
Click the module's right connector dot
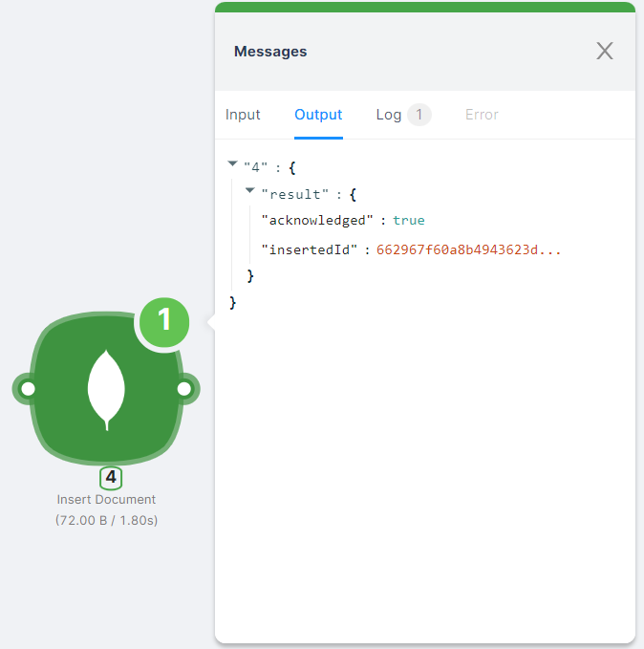coord(183,389)
